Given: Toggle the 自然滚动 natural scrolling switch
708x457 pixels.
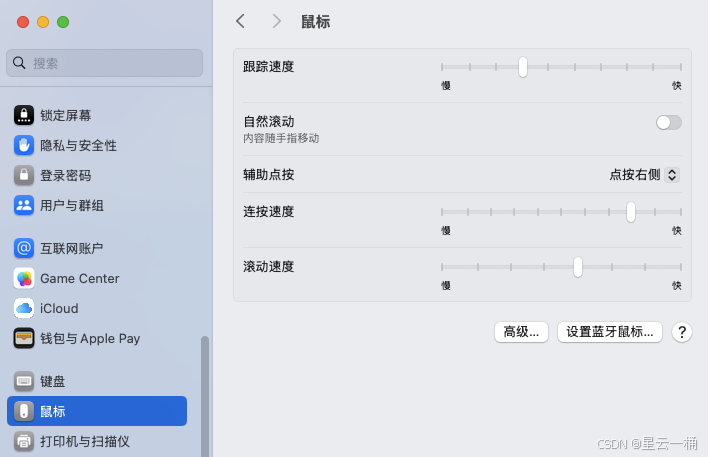Looking at the screenshot, I should 669,122.
